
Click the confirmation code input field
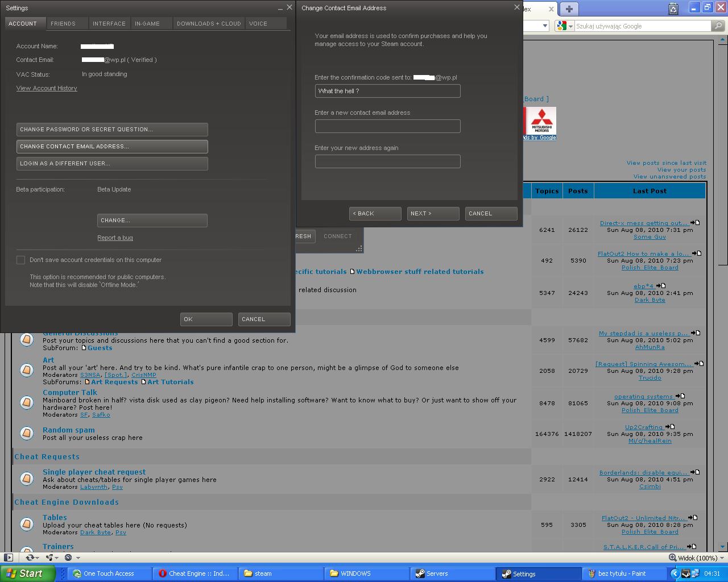click(x=387, y=91)
